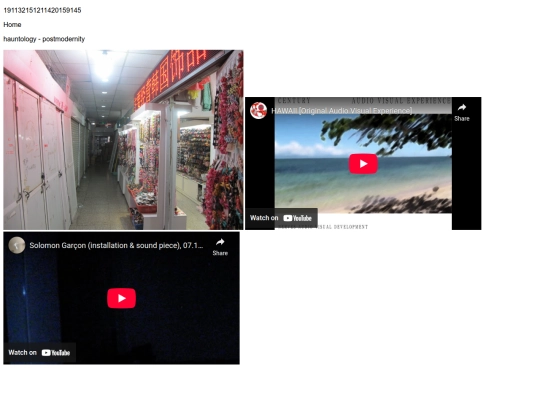The height and width of the screenshot is (405, 540).
Task: Share the Solomon Garçon video
Action: coord(220,247)
